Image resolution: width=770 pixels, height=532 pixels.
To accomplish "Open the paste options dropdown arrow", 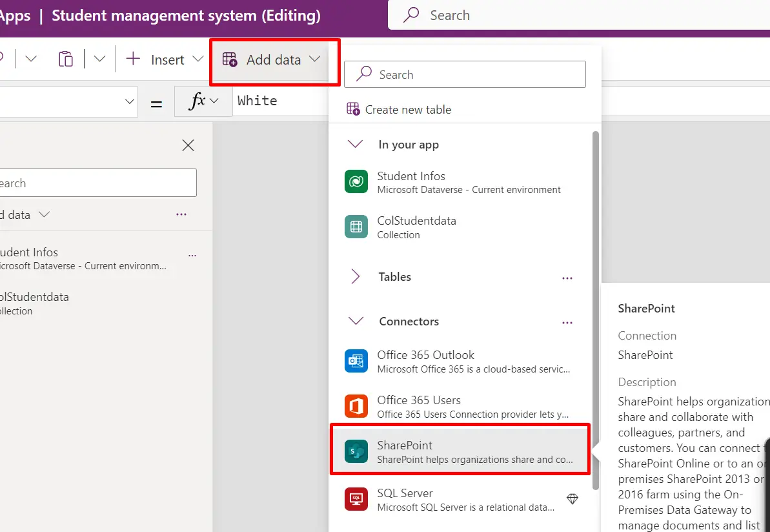I will [x=99, y=59].
